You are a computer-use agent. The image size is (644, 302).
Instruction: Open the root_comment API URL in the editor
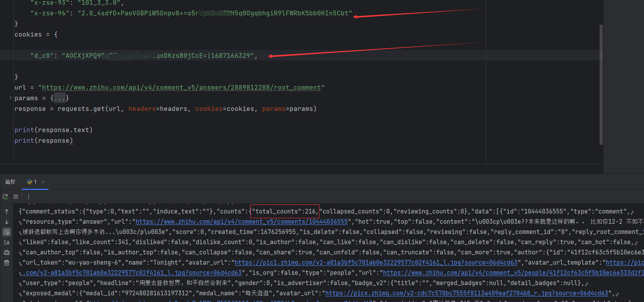tap(182, 88)
